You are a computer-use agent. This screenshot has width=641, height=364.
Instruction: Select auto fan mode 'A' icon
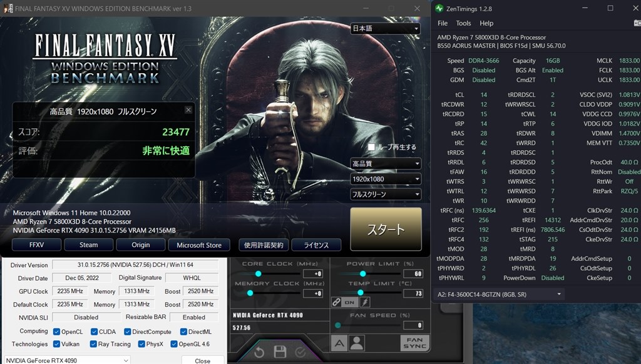click(339, 343)
